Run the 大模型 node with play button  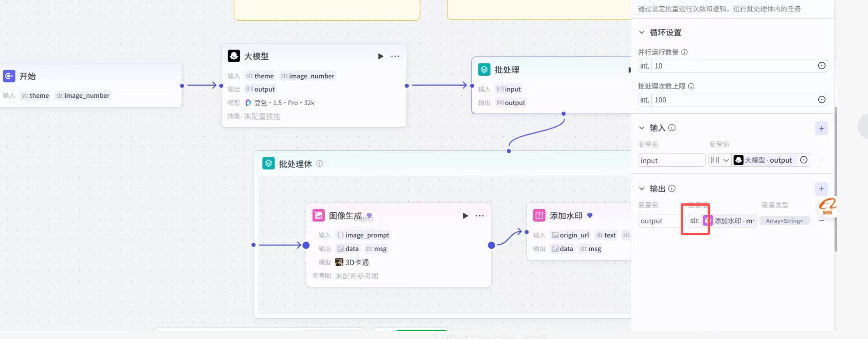pyautogui.click(x=380, y=56)
